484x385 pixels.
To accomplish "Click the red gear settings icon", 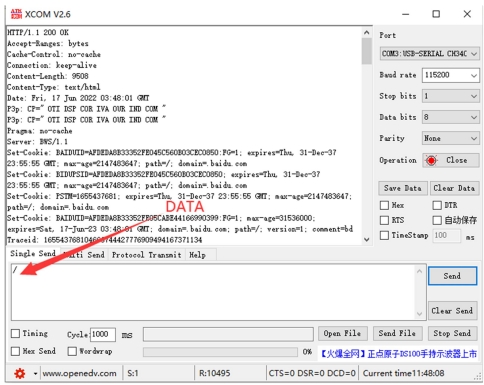I will click(x=20, y=373).
